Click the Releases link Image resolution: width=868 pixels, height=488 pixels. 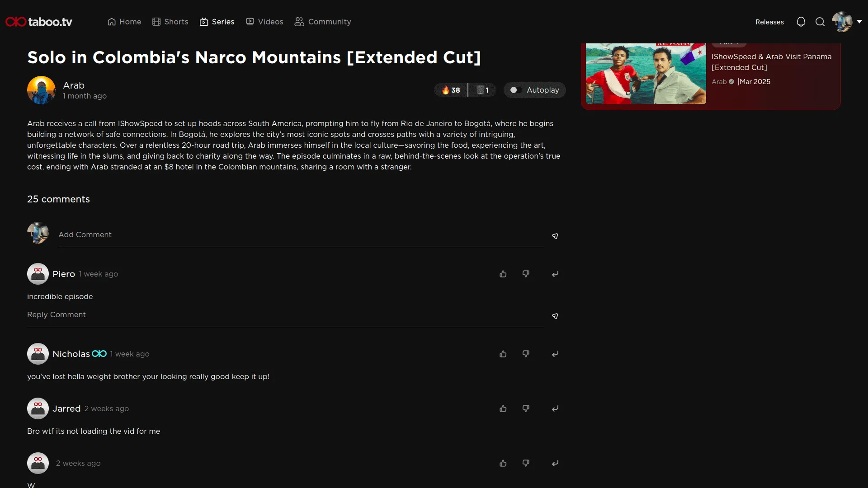click(769, 22)
